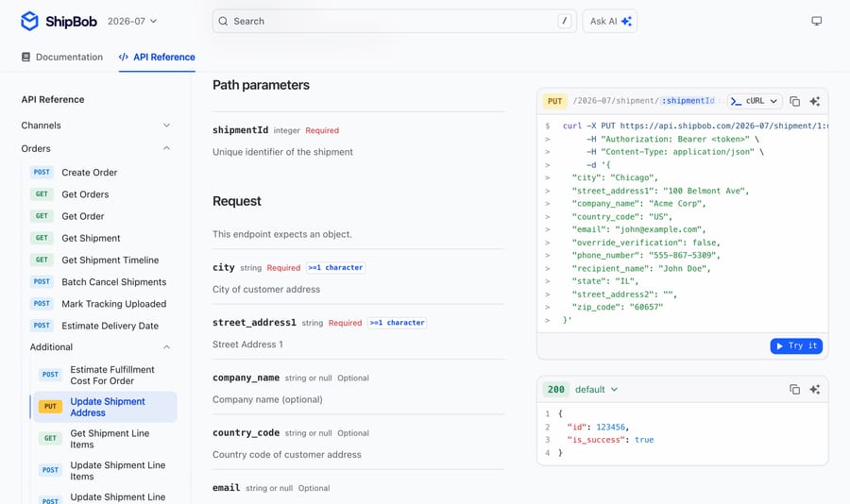Image resolution: width=850 pixels, height=504 pixels.
Task: Click the Ask AI button
Action: coord(610,21)
